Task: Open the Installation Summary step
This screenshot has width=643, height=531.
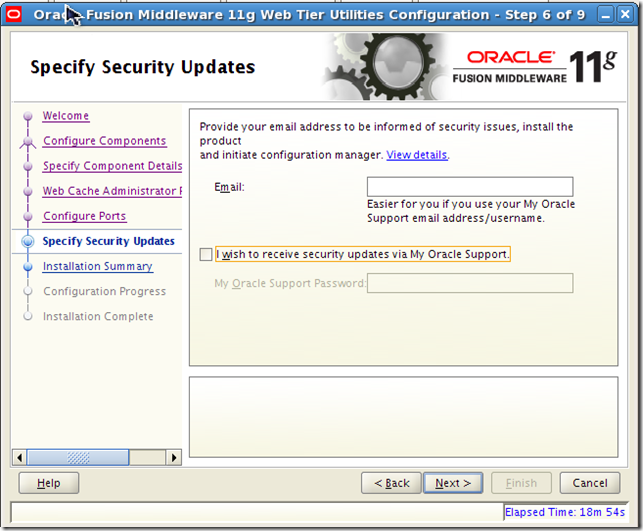Action: click(98, 266)
